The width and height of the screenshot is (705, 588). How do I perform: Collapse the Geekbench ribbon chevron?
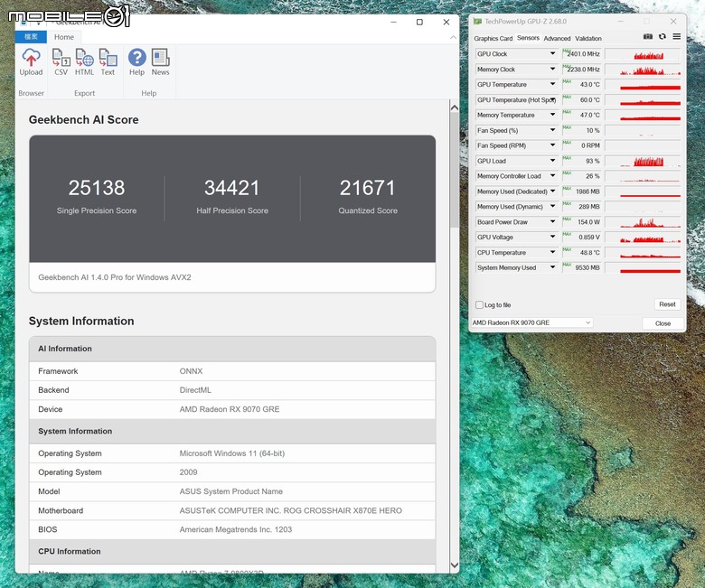click(453, 37)
